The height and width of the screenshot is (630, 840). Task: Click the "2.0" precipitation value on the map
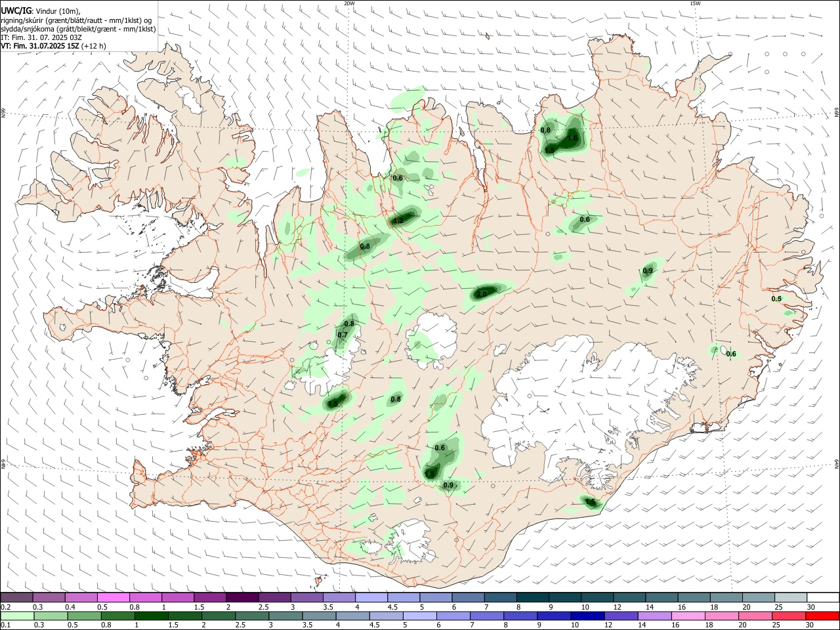[x=482, y=295]
